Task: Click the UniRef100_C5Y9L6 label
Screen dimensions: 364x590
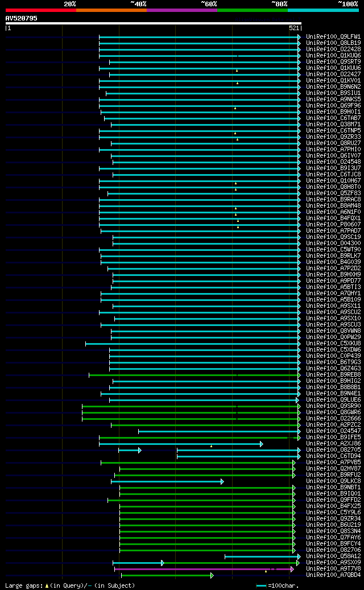Action: pyautogui.click(x=333, y=512)
